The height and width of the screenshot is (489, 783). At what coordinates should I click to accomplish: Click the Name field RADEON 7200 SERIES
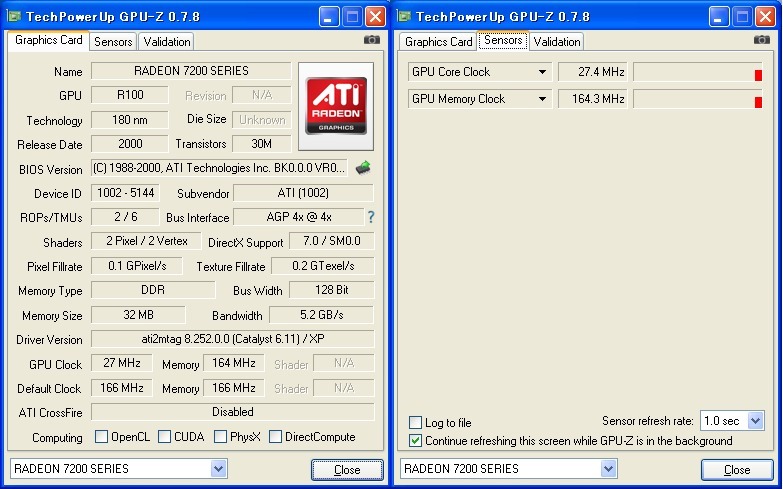coord(191,71)
